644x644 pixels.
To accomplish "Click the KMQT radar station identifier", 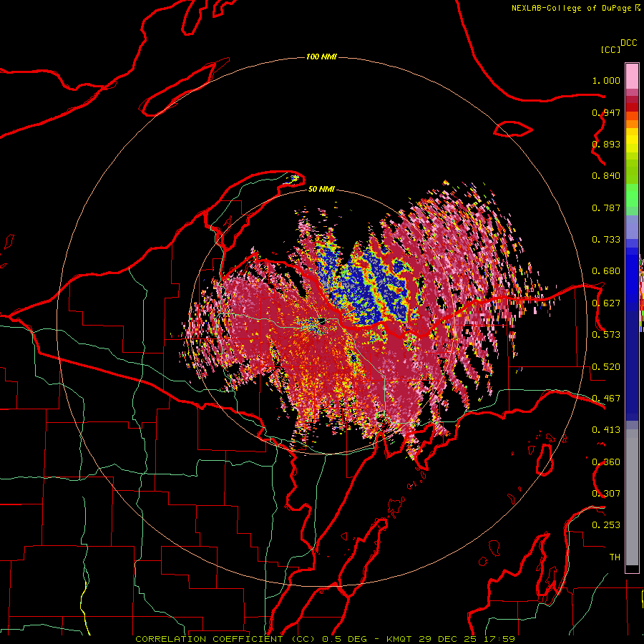I will pyautogui.click(x=399, y=639).
